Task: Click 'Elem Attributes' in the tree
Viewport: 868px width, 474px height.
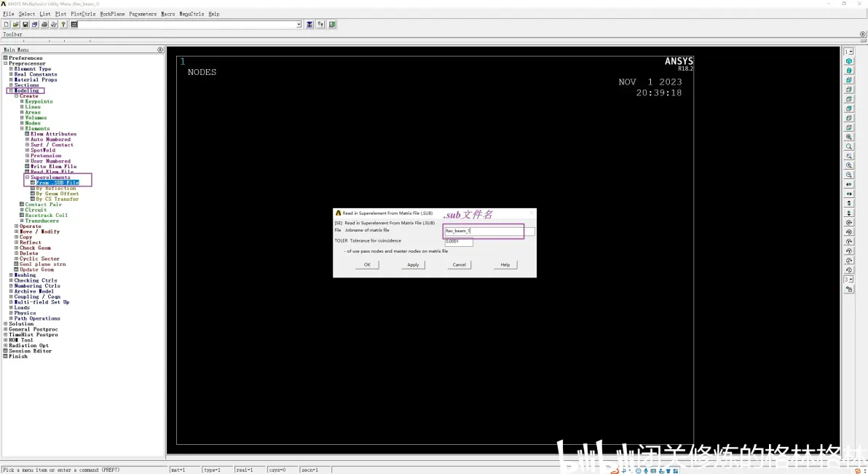Action: click(54, 134)
